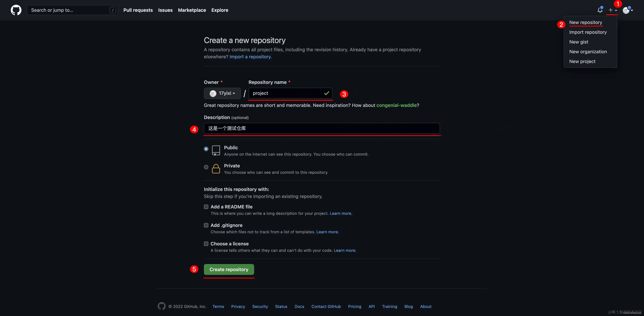This screenshot has width=644, height=316.
Task: Tick the Choose a license checkbox
Action: [206, 244]
